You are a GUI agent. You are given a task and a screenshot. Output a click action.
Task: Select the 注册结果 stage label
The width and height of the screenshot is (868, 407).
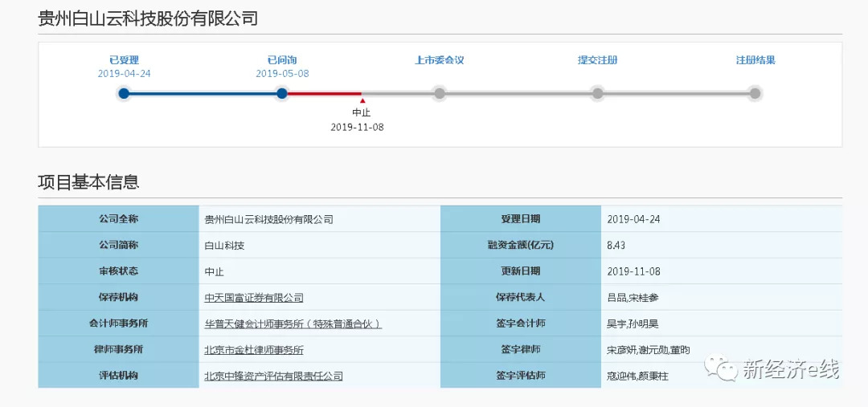755,60
